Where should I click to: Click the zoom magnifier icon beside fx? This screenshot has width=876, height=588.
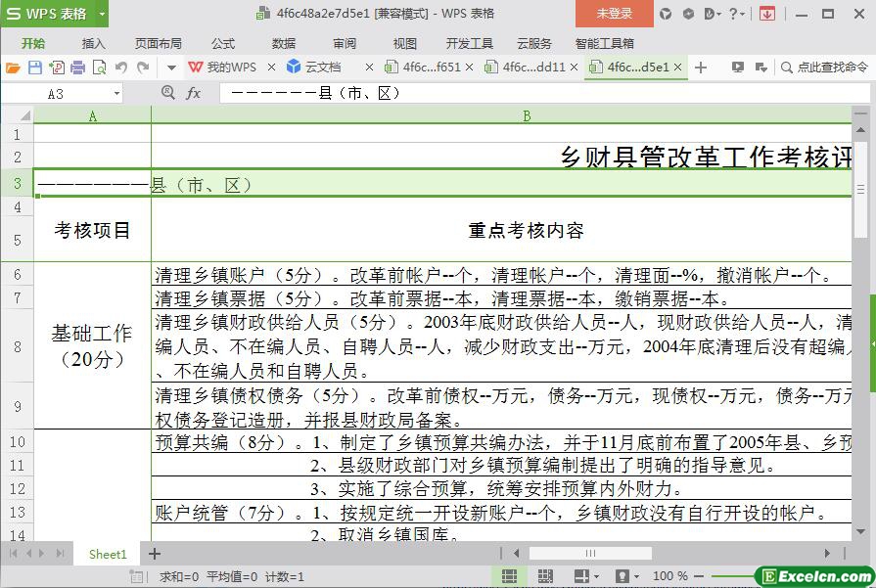pos(167,93)
